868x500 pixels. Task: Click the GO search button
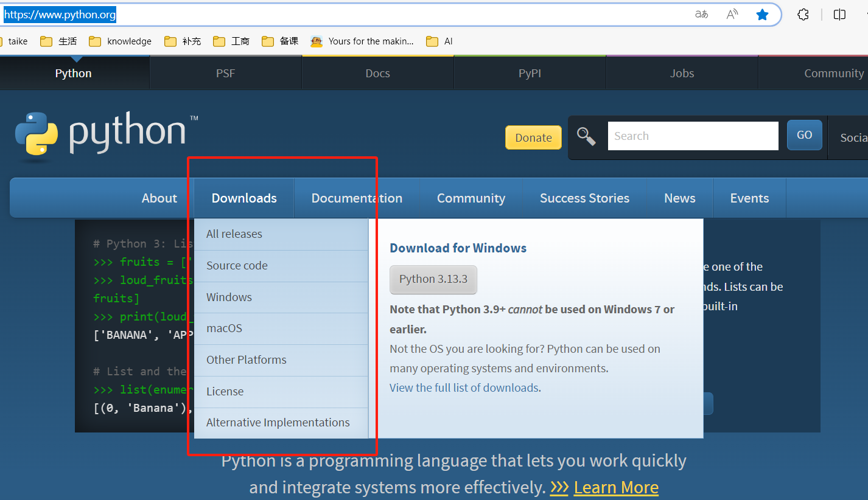(805, 135)
